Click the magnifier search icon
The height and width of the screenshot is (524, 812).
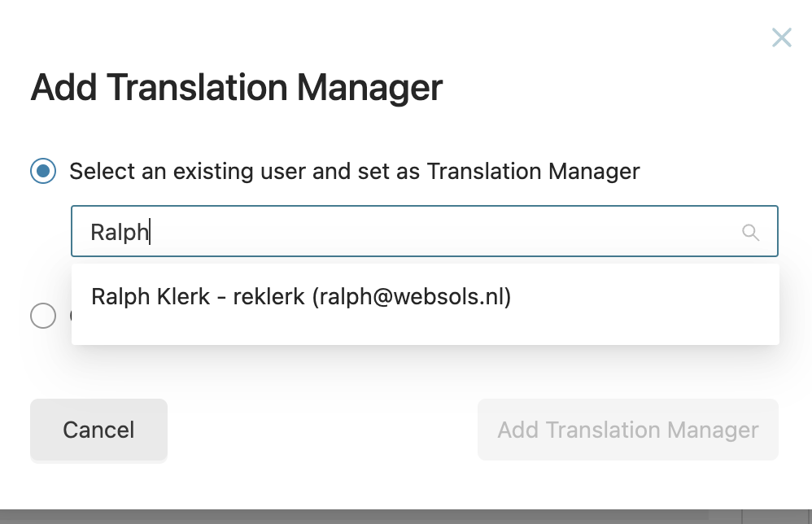[x=750, y=232]
